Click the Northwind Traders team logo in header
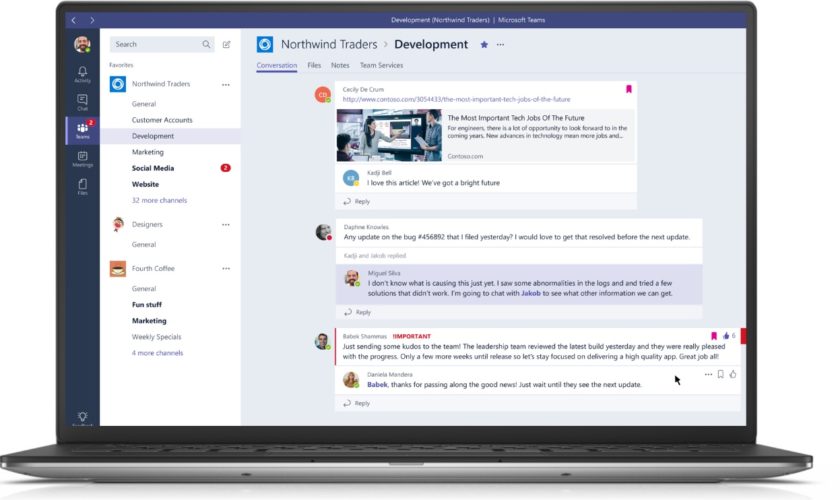 coord(265,44)
